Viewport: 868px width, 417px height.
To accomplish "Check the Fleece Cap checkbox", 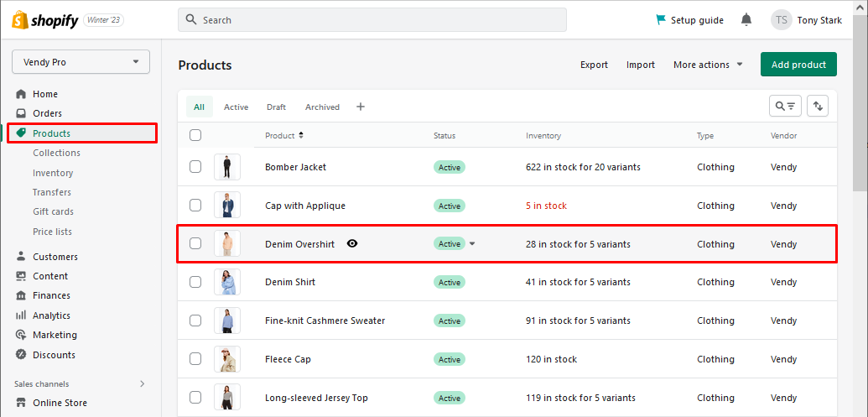I will [x=195, y=359].
